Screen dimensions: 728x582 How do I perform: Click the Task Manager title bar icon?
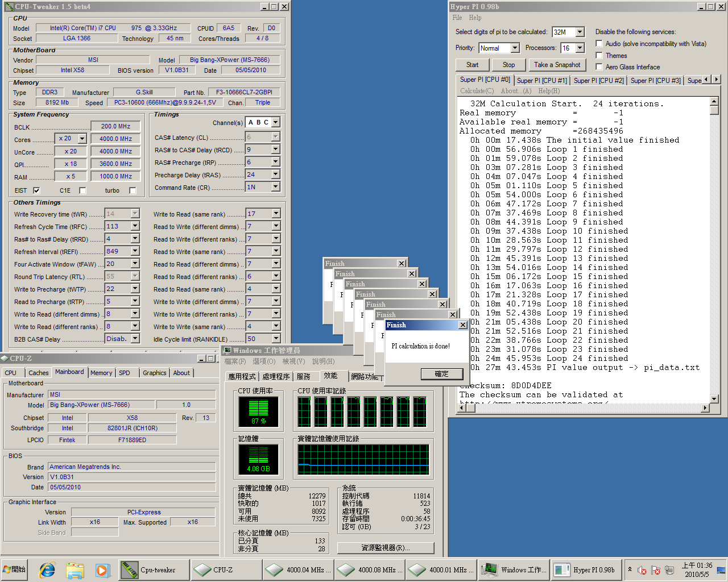pos(227,351)
